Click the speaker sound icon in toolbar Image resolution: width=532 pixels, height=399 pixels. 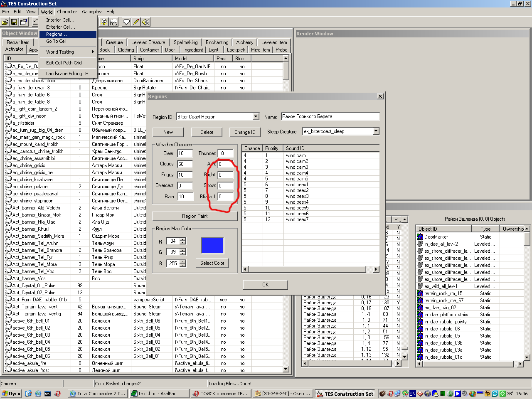coord(145,22)
